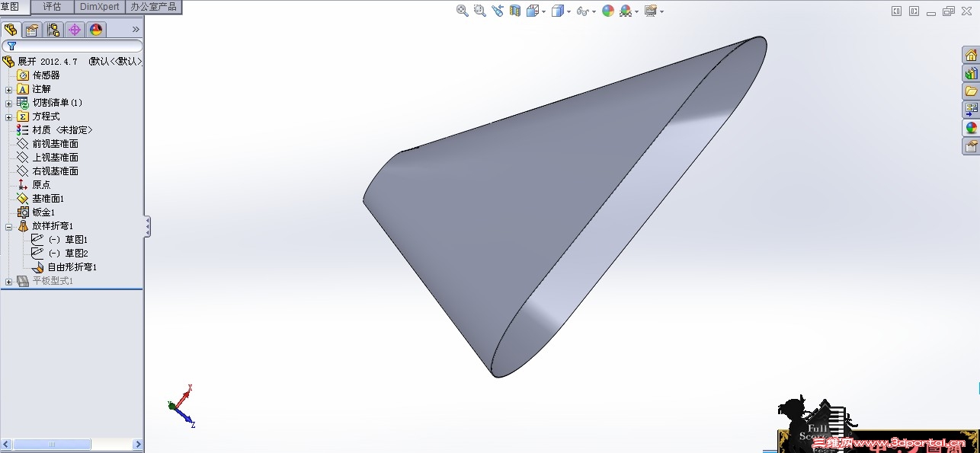Select the suppressed 平板型式1 feature
The width and height of the screenshot is (980, 453).
coord(45,280)
